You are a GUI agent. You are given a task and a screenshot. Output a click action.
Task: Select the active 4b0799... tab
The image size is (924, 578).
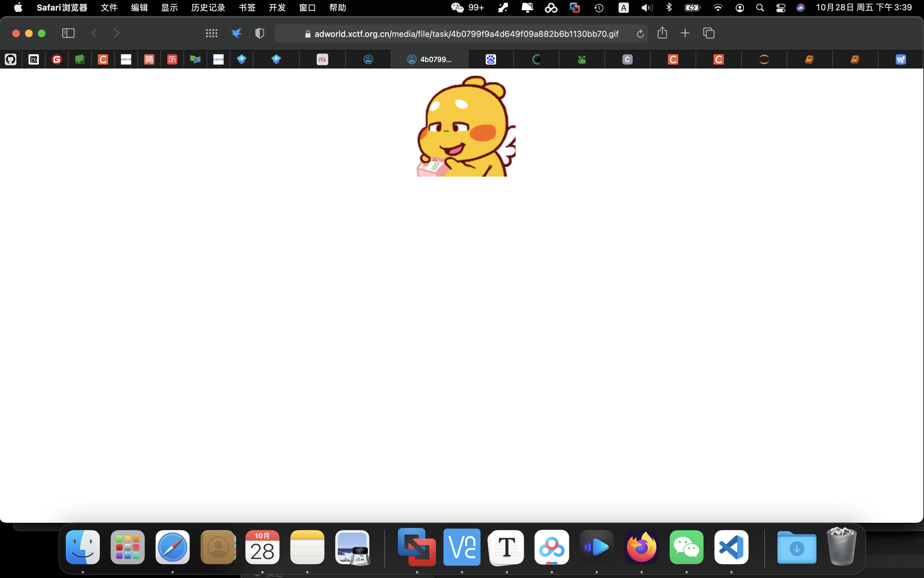click(430, 59)
